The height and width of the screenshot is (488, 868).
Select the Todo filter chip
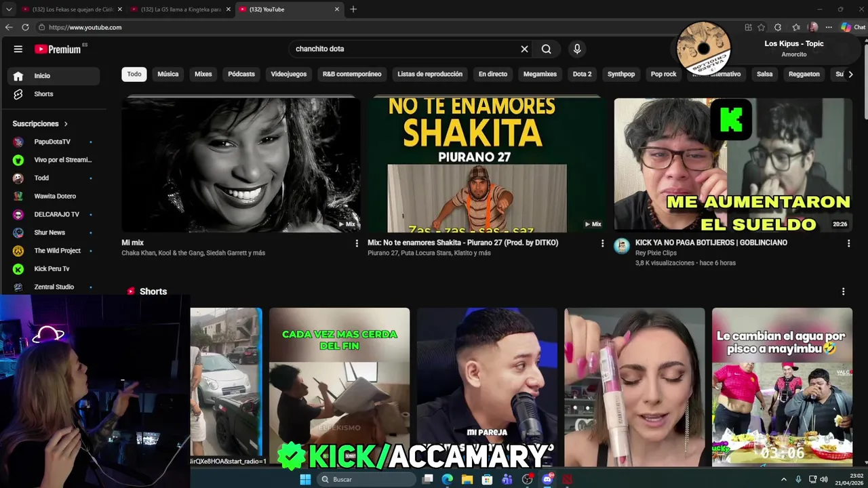[134, 74]
